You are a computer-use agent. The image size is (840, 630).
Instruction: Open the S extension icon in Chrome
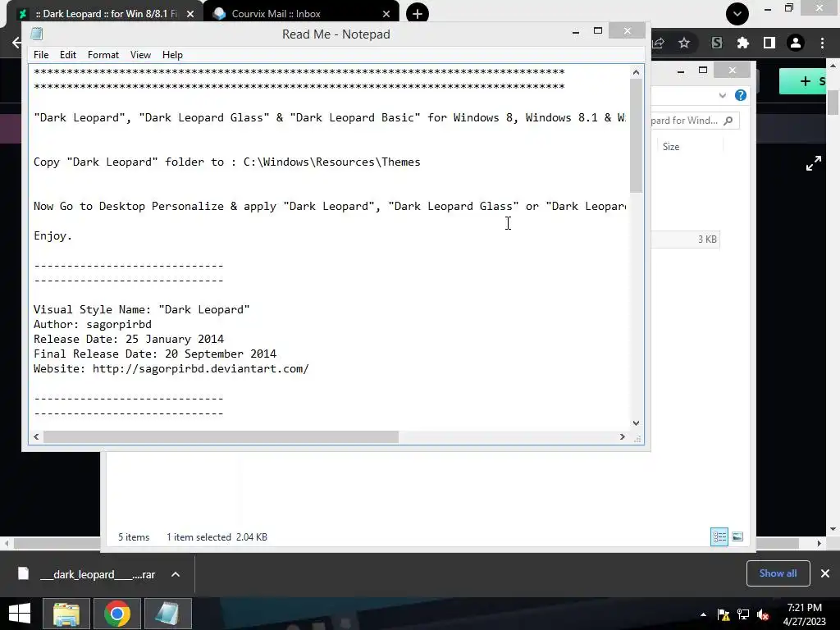click(717, 43)
